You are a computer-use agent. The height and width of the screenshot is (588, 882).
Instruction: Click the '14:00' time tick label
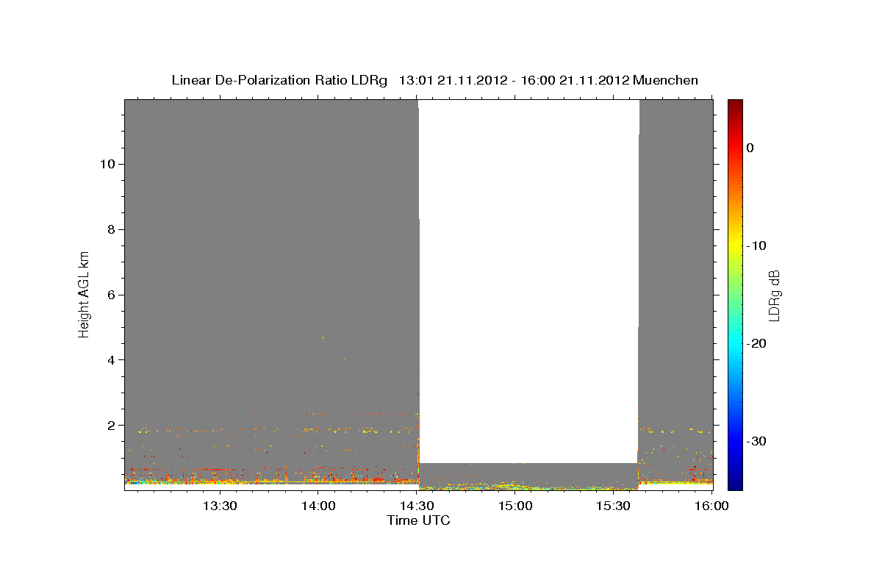(318, 506)
